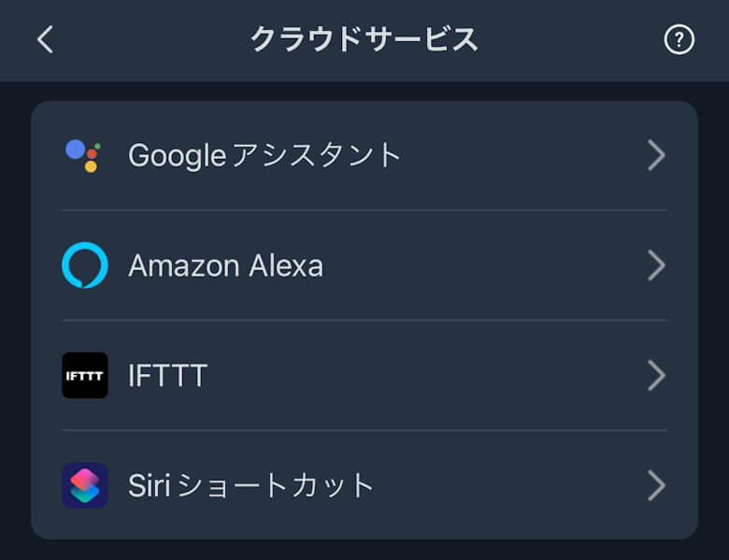Tap empty space in the Google アシスタント row
This screenshot has height=560, width=729.
click(523, 155)
